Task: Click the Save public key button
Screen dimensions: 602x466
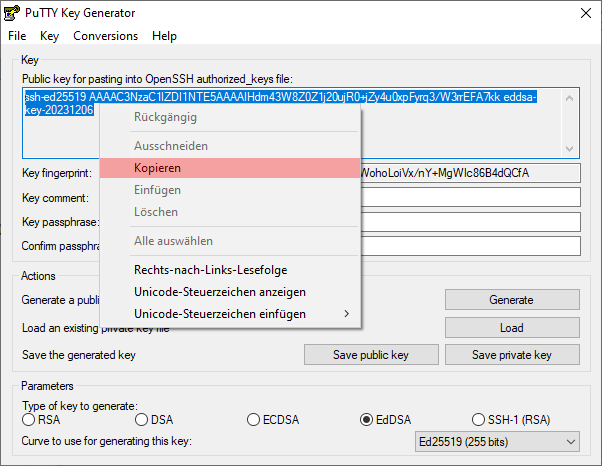Action: point(371,355)
